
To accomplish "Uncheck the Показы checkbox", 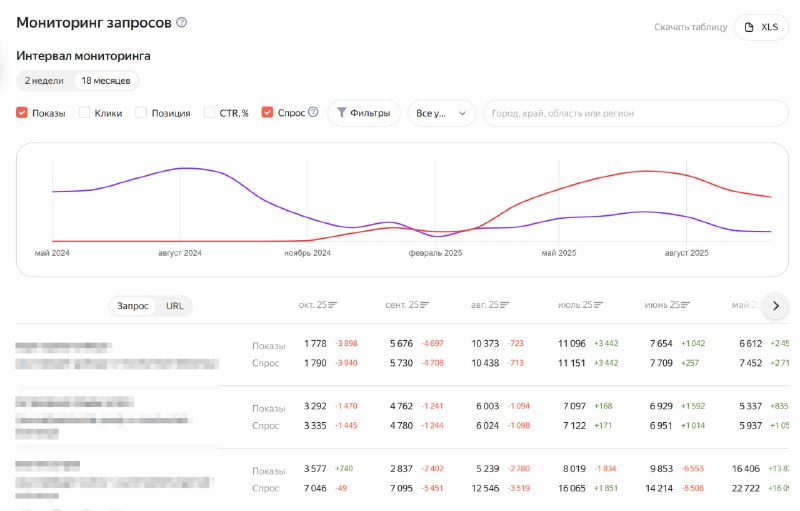I will pos(22,113).
